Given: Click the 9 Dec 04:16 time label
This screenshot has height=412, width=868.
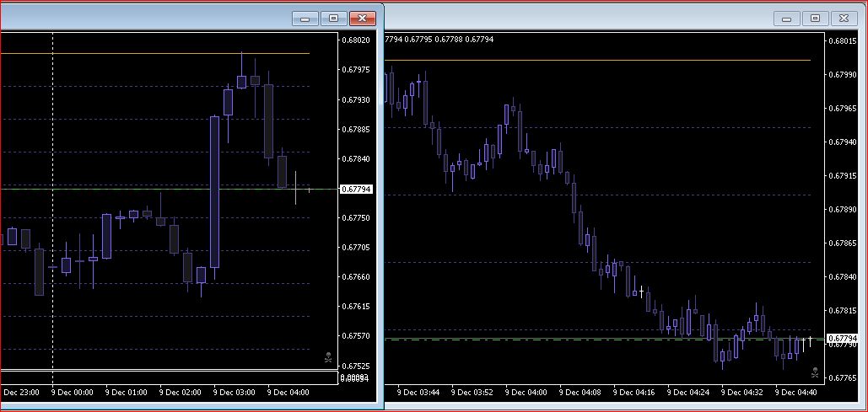Looking at the screenshot, I should coord(634,392).
